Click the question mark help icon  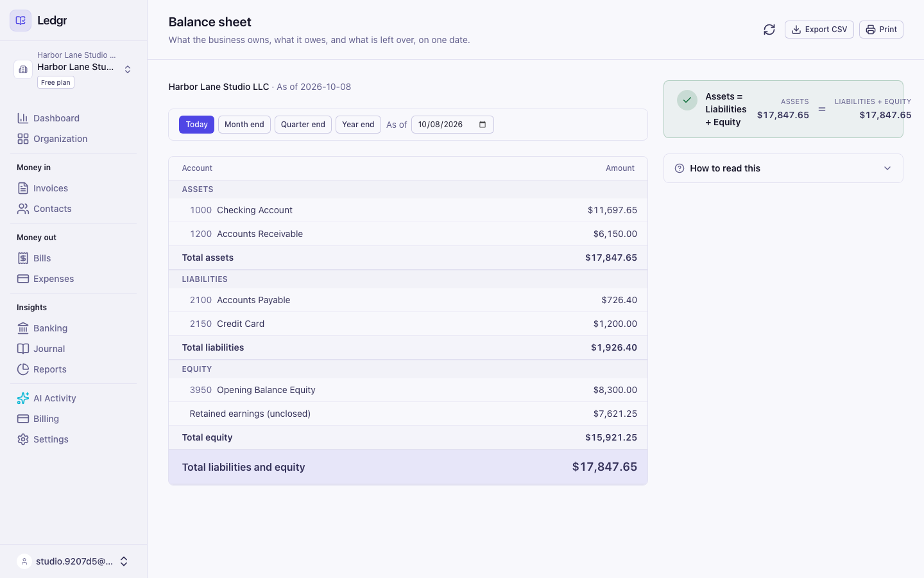coord(680,168)
